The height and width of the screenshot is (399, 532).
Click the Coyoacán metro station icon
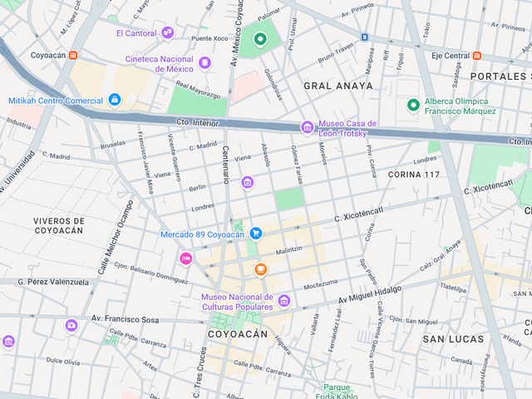click(x=73, y=55)
